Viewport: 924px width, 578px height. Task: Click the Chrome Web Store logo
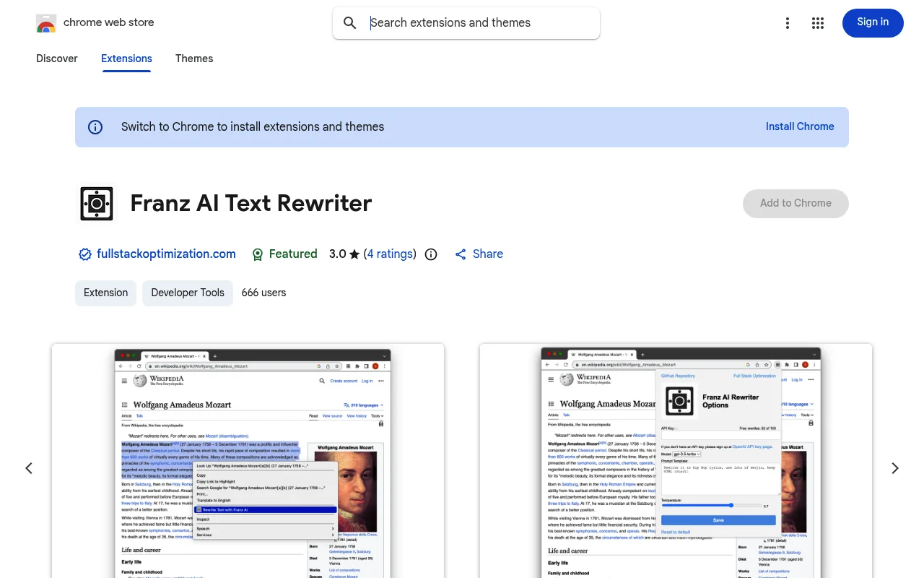coord(46,23)
